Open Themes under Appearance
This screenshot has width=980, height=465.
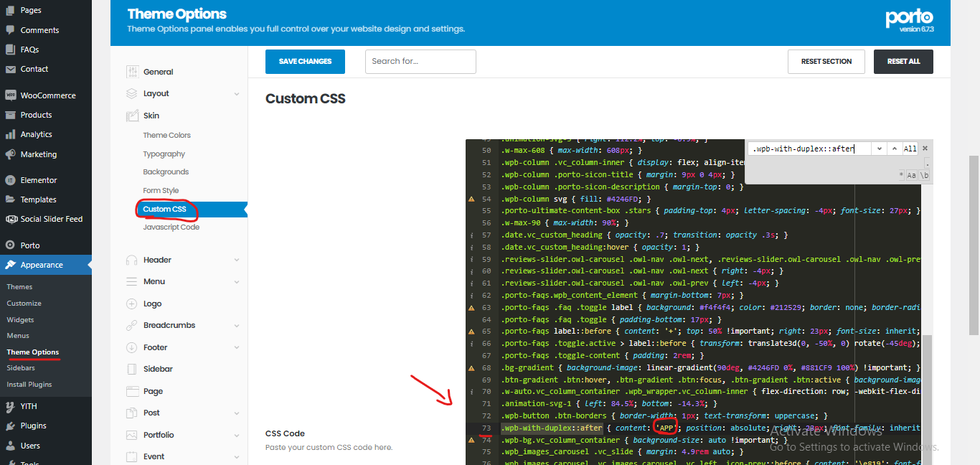(x=19, y=287)
